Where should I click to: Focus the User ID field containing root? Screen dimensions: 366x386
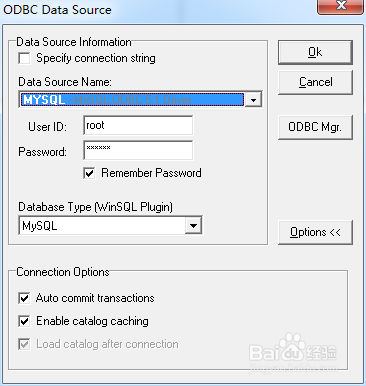pos(138,126)
